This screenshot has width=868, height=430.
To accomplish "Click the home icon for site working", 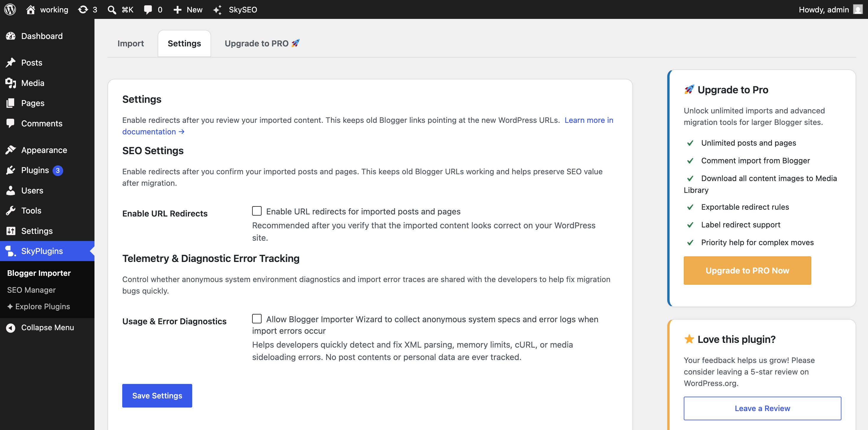I will click(31, 9).
